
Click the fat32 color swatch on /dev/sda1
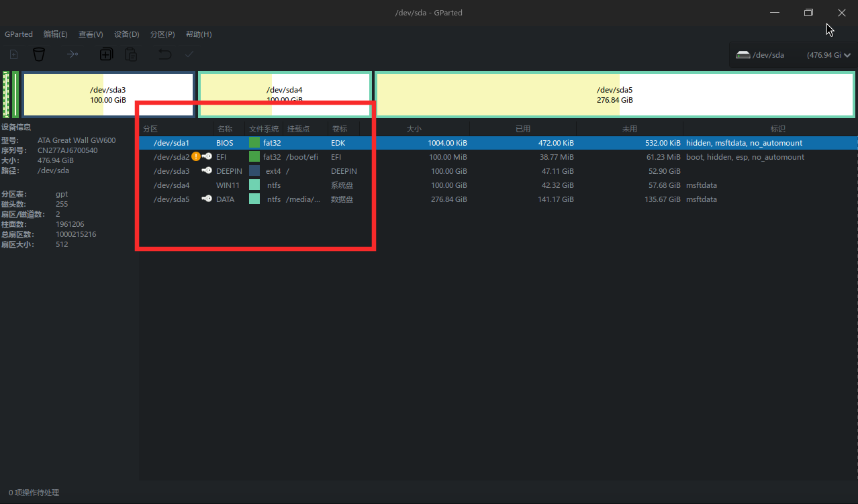254,143
